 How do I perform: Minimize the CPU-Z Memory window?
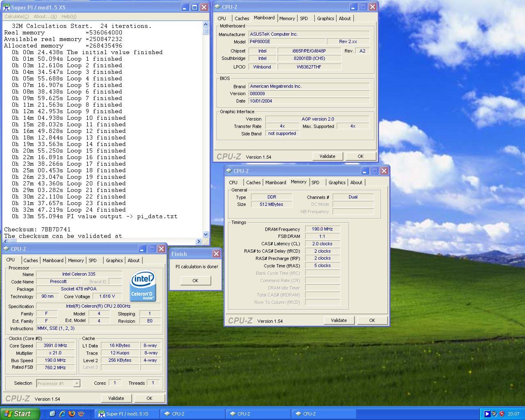coord(365,171)
